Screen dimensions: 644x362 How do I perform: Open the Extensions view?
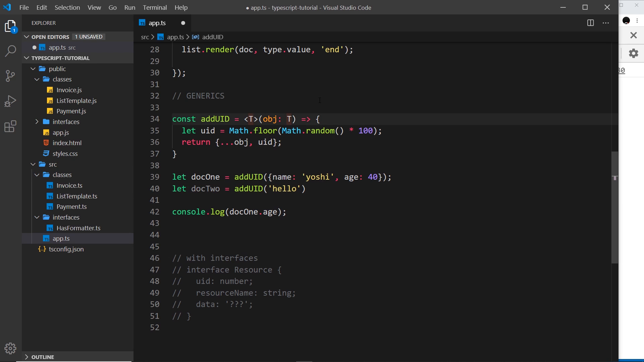11,126
